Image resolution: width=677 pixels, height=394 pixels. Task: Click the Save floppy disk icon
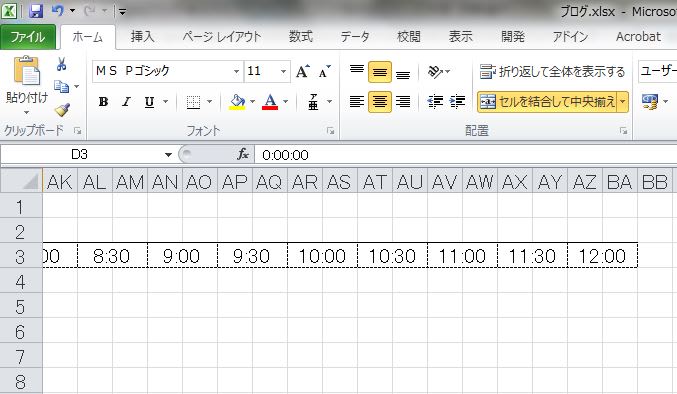36,10
